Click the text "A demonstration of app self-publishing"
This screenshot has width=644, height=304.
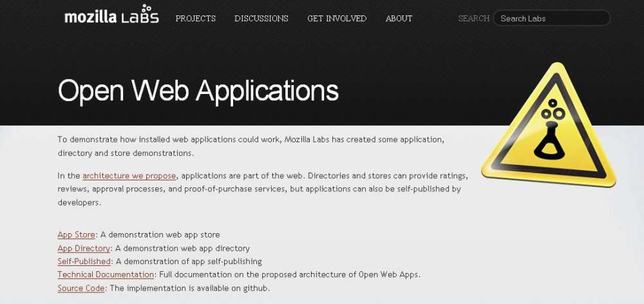click(x=189, y=261)
